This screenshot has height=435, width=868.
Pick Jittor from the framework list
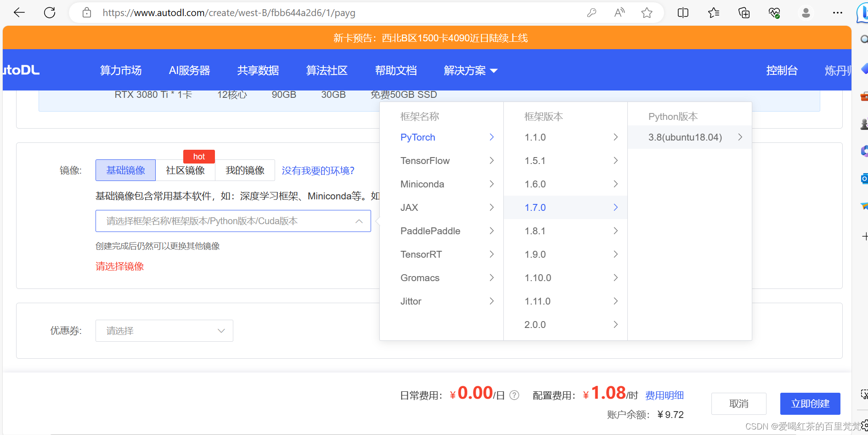442,301
